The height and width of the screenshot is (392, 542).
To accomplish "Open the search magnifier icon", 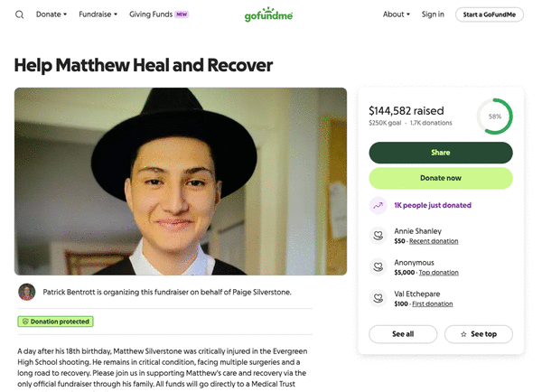I will (19, 14).
